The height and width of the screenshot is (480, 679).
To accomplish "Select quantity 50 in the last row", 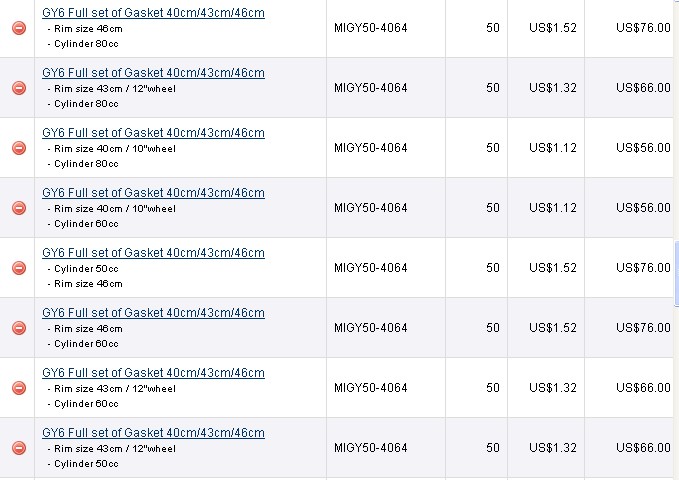I will [493, 448].
